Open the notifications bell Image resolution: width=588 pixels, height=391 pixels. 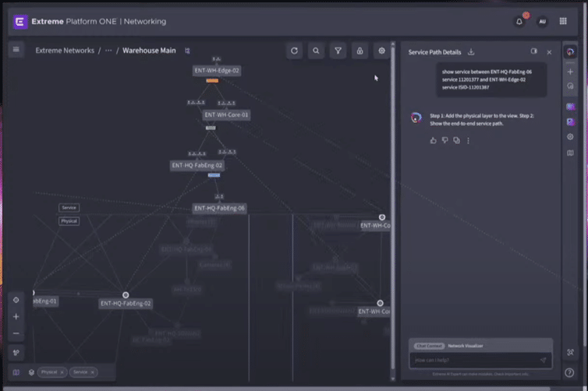click(519, 22)
